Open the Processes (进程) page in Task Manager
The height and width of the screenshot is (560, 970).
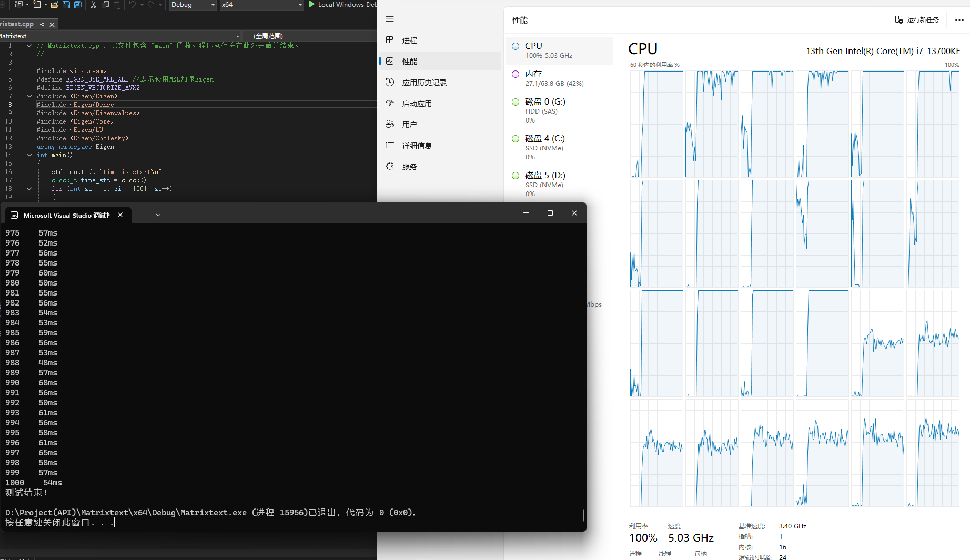pos(409,40)
